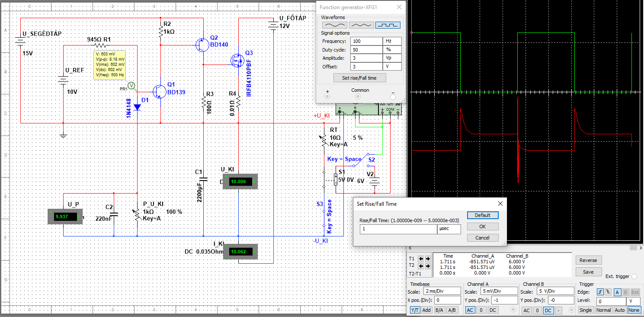The width and height of the screenshot is (644, 317).
Task: Select the P_U_KI 1kΩ potentiometer symbol
Action: click(x=137, y=214)
